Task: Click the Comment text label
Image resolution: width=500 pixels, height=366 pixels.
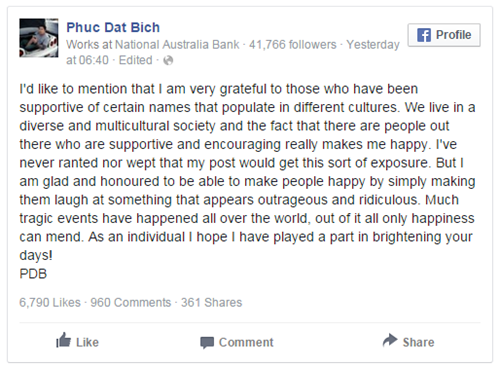Action: tap(246, 342)
